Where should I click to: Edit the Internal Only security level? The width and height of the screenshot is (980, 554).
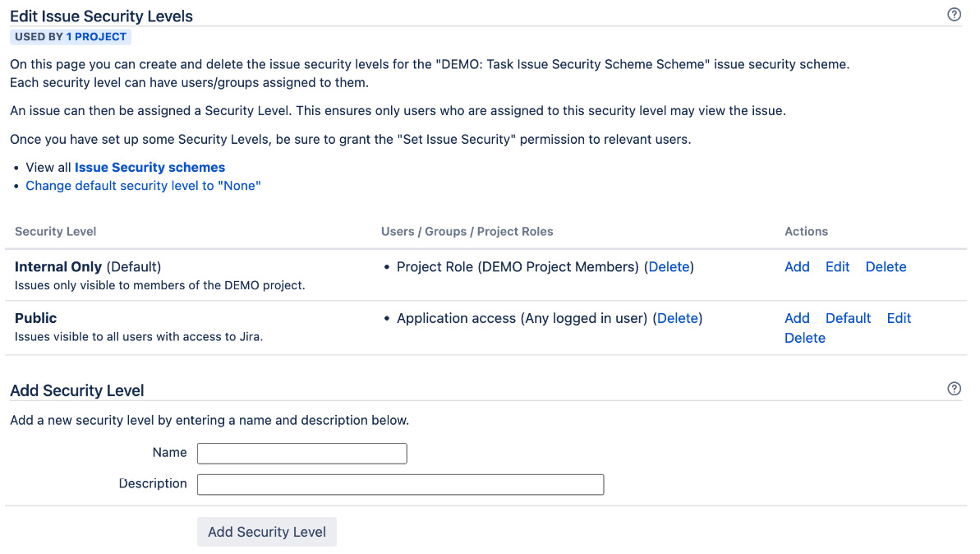837,266
